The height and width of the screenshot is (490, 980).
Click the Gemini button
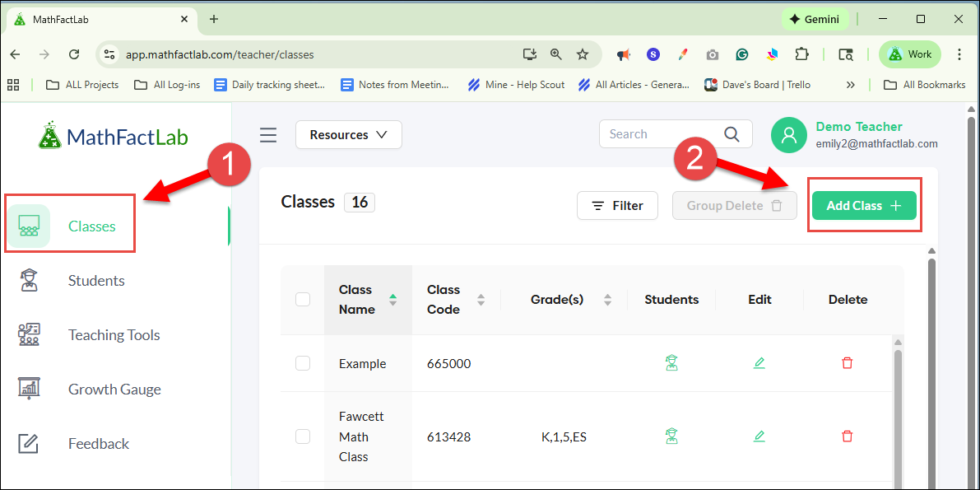click(x=815, y=20)
